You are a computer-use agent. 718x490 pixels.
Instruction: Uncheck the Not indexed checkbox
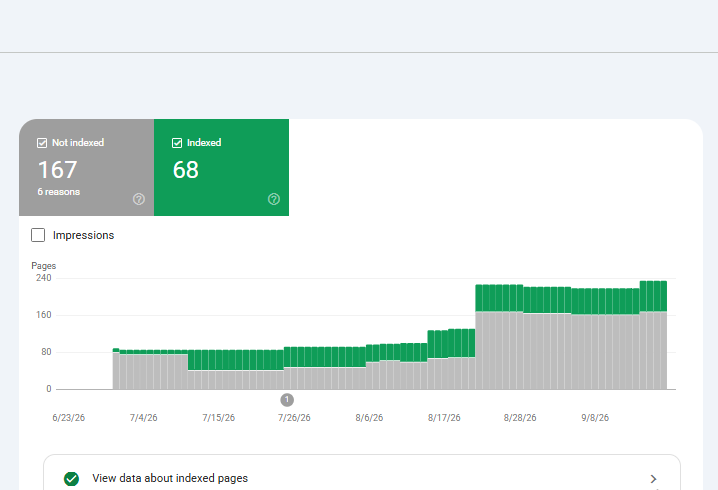point(42,143)
